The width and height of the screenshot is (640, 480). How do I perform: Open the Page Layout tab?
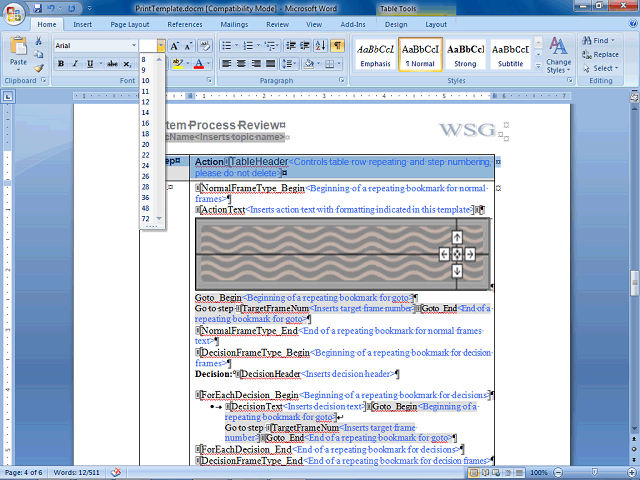coord(130,24)
